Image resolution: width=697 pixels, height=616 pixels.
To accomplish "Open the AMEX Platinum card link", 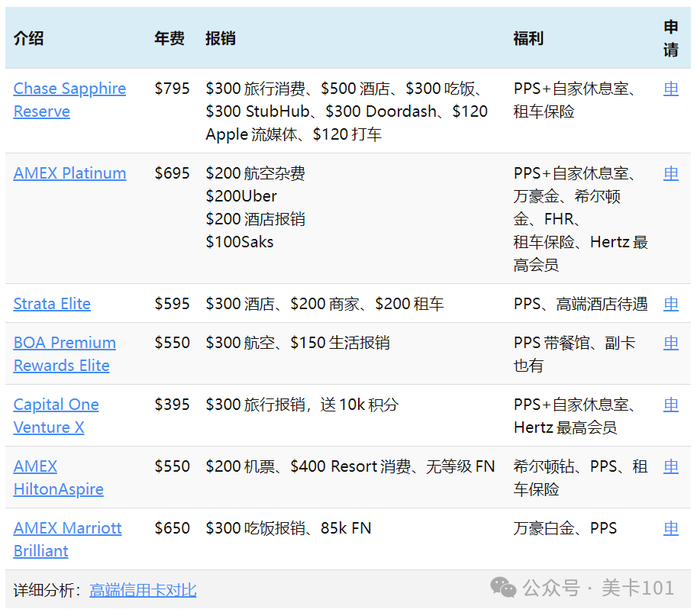I will [x=69, y=173].
